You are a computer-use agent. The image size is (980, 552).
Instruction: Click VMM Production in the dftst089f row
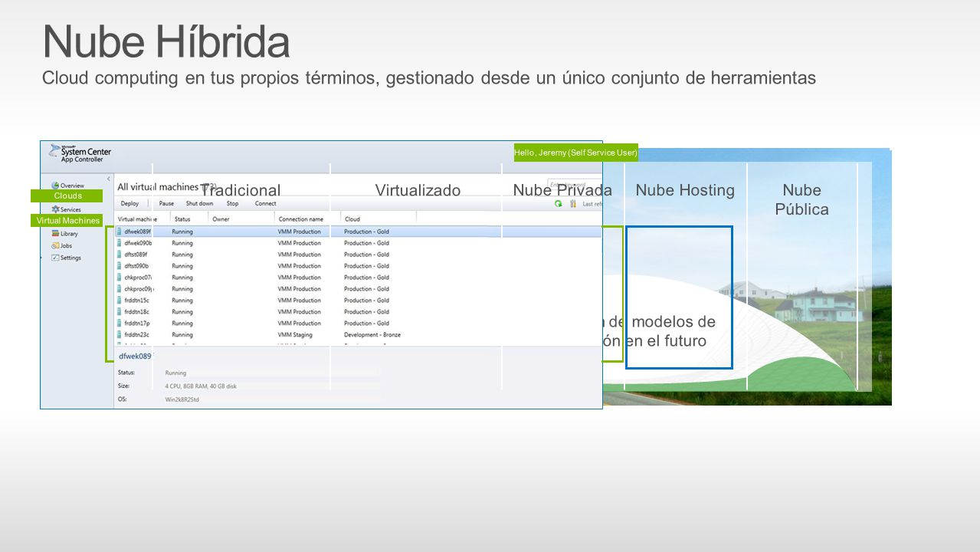tap(300, 255)
